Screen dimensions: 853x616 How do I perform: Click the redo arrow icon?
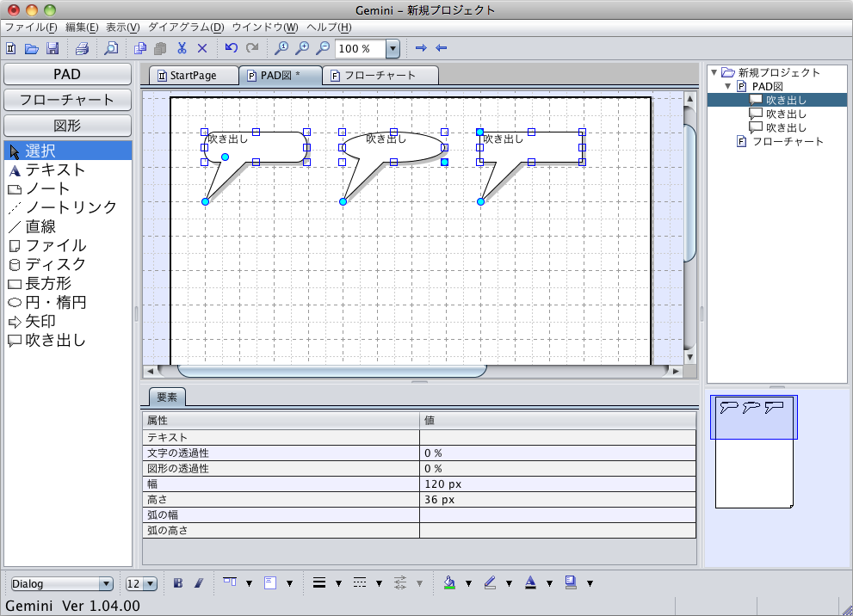click(x=252, y=48)
